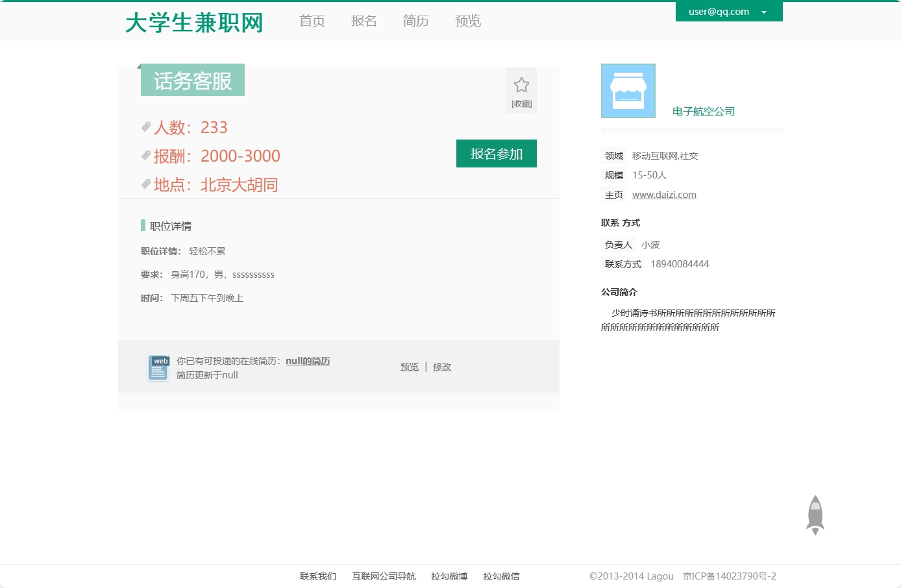The image size is (901, 588).
Task: Switch to the 报名 tab
Action: click(x=364, y=21)
